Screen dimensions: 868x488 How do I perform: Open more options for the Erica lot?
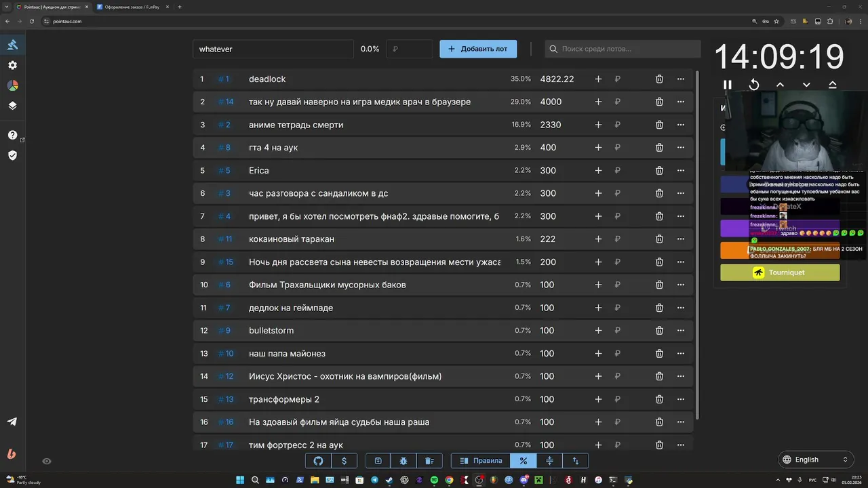click(681, 171)
